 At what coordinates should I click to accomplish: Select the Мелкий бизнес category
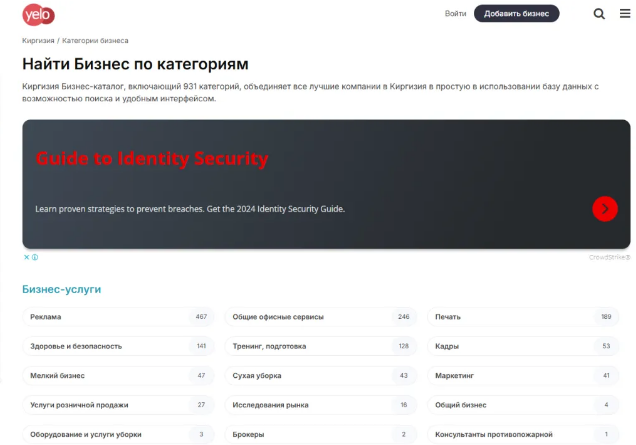click(x=57, y=376)
